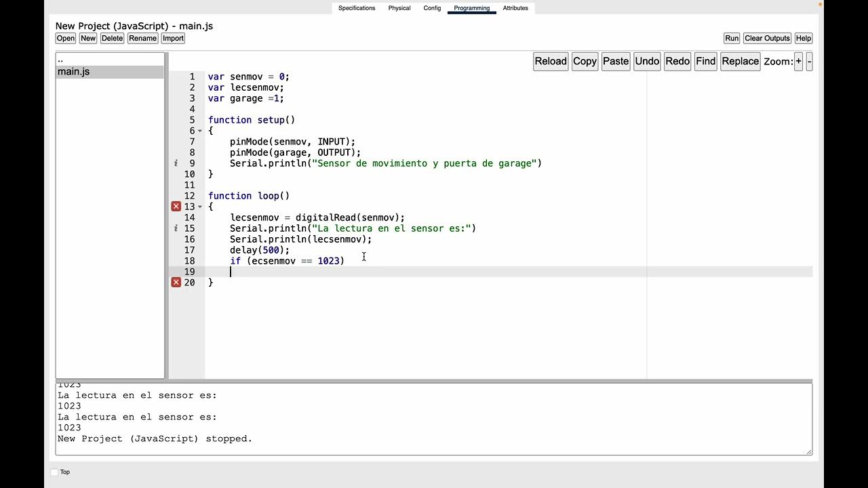
Task: Click the Paste toolbar button
Action: (616, 61)
